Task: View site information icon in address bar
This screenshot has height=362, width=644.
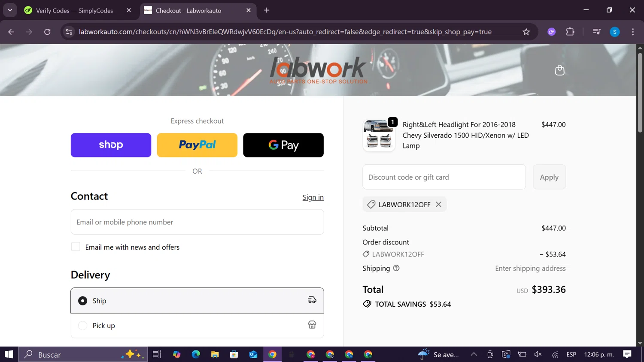Action: pos(69,32)
